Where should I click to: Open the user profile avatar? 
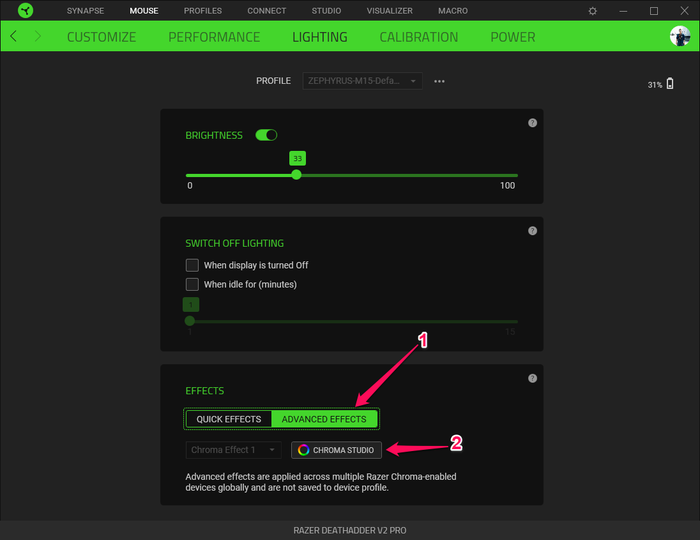point(680,36)
